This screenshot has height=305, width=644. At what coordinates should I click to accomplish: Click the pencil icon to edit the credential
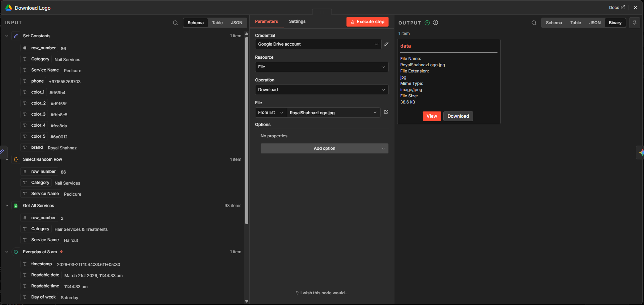click(x=386, y=44)
